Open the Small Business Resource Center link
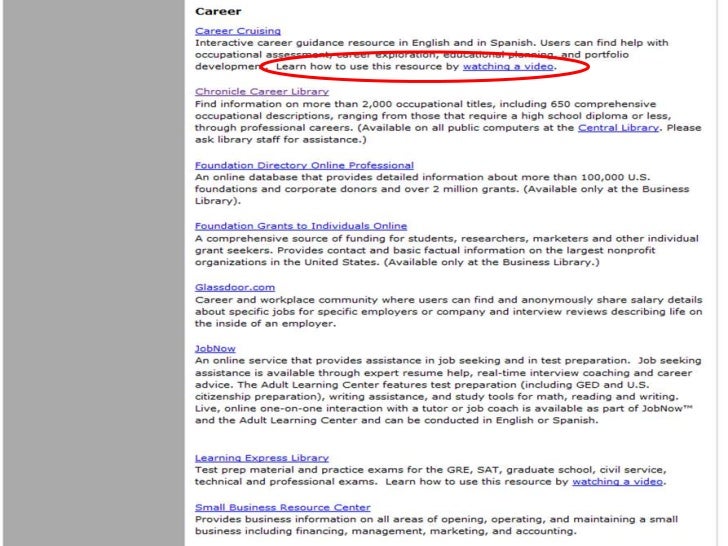This screenshot has height=546, width=728. pos(283,507)
